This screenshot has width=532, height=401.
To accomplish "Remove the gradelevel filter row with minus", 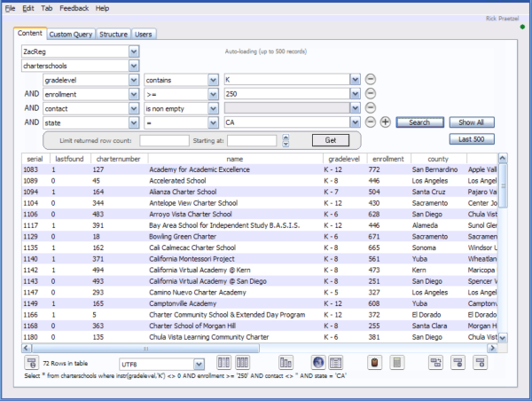I will click(371, 79).
